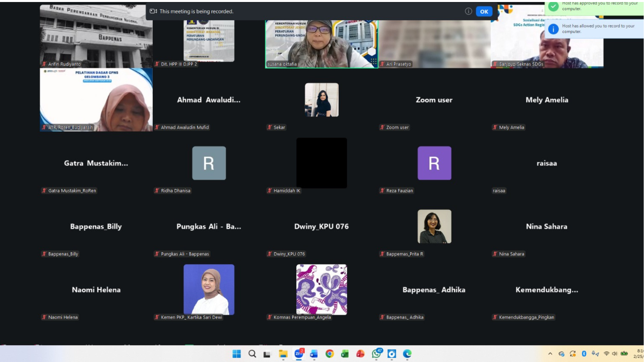
Task: Open Excel from the taskbar
Action: (345, 354)
